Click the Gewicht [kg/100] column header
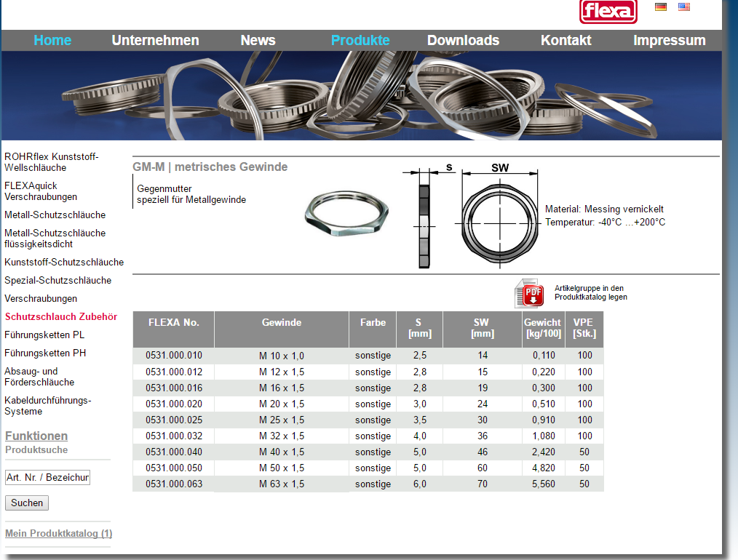The image size is (738, 560). [544, 329]
